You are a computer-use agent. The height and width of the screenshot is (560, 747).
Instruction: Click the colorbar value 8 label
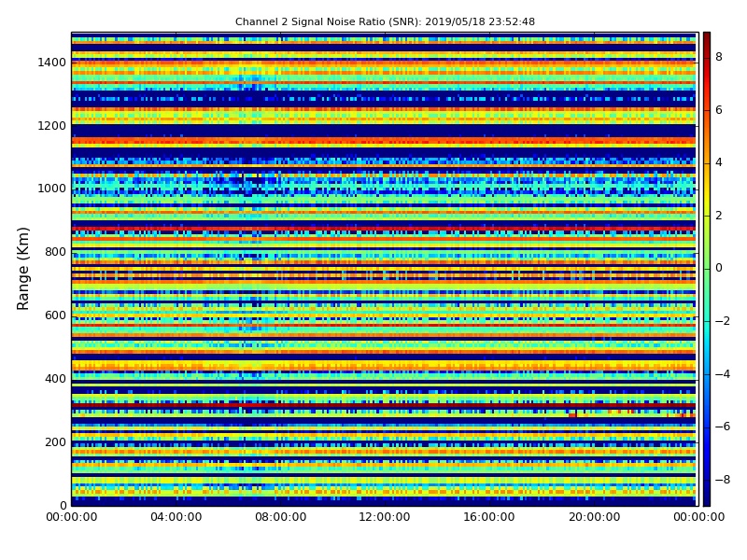pyautogui.click(x=719, y=57)
